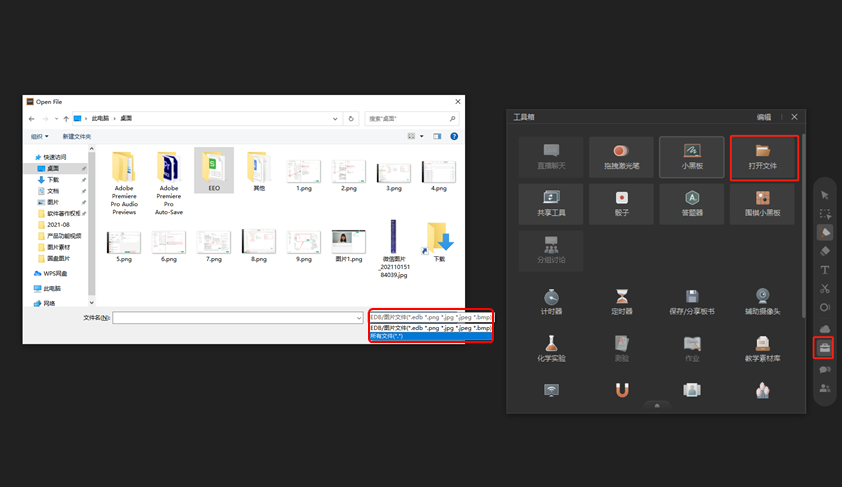Select 网络 in the navigation tree
This screenshot has width=842, height=487.
click(x=49, y=303)
